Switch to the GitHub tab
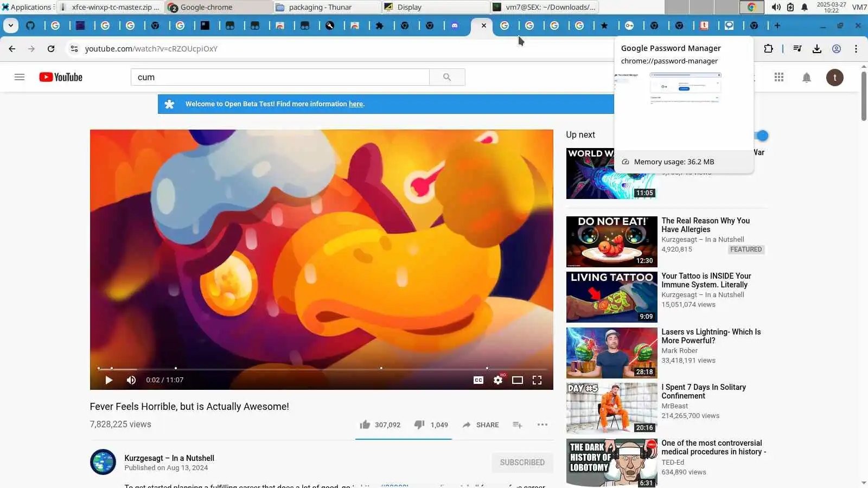Screen dimensions: 868x488 tap(30, 25)
